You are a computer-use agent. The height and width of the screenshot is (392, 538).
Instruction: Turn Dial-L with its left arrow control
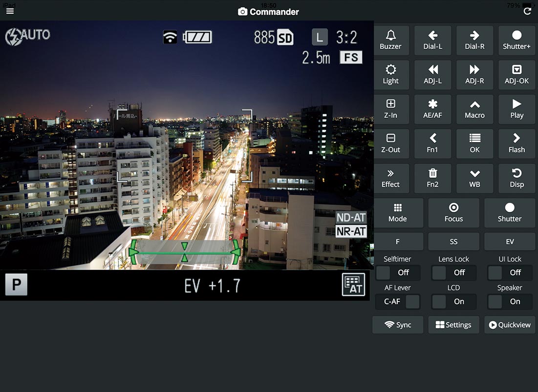pos(432,40)
